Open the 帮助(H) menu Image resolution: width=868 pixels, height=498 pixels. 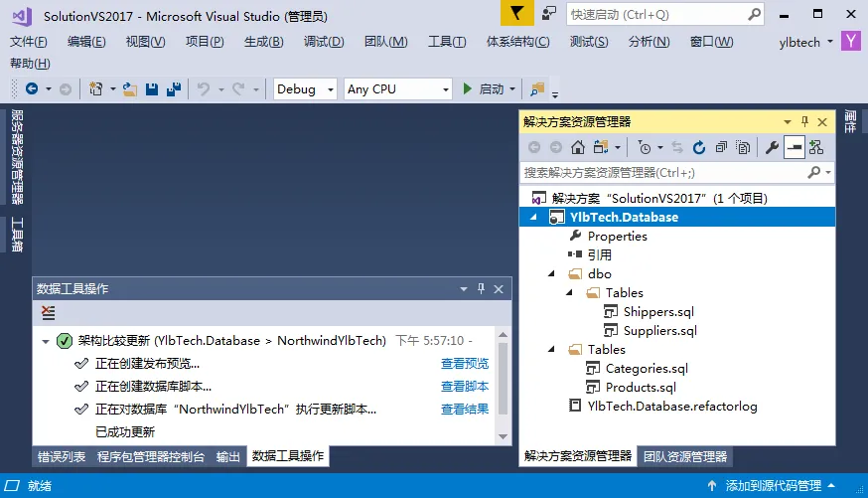point(30,64)
